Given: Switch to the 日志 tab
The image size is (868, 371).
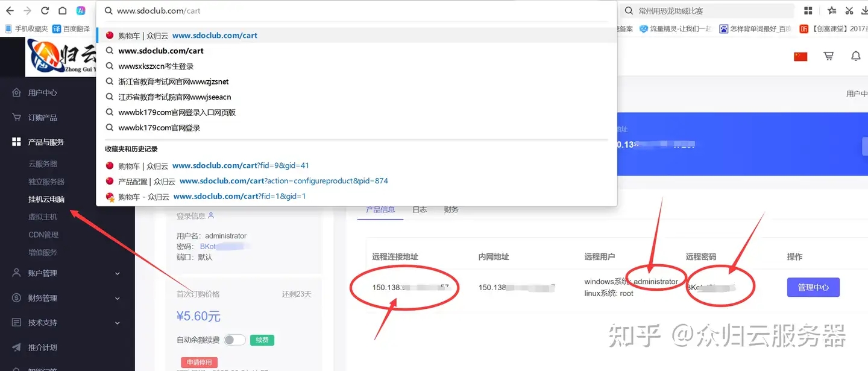Looking at the screenshot, I should [420, 209].
